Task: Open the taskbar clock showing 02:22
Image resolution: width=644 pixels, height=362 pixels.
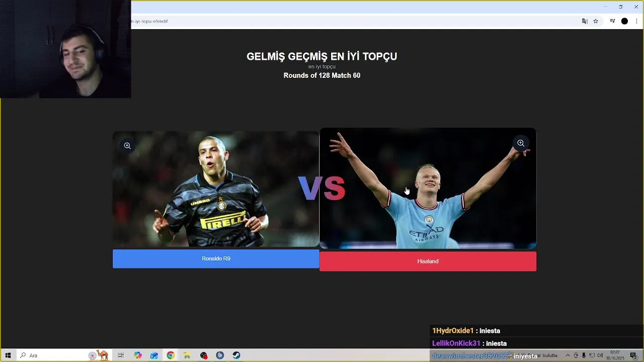Action: click(615, 355)
